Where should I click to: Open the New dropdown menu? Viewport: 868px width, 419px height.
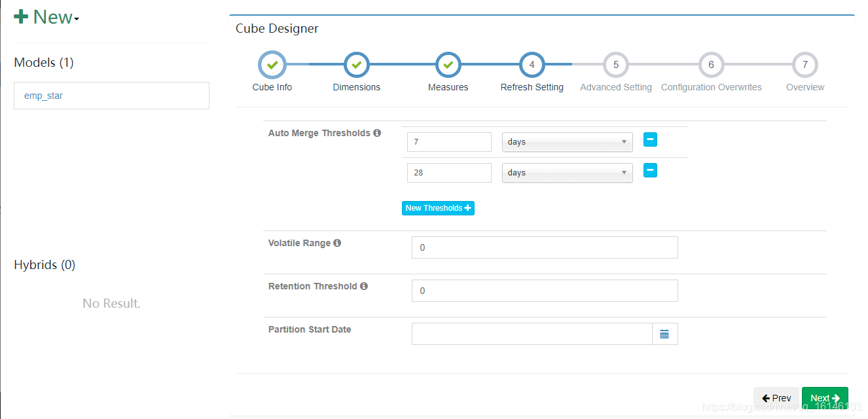(46, 17)
